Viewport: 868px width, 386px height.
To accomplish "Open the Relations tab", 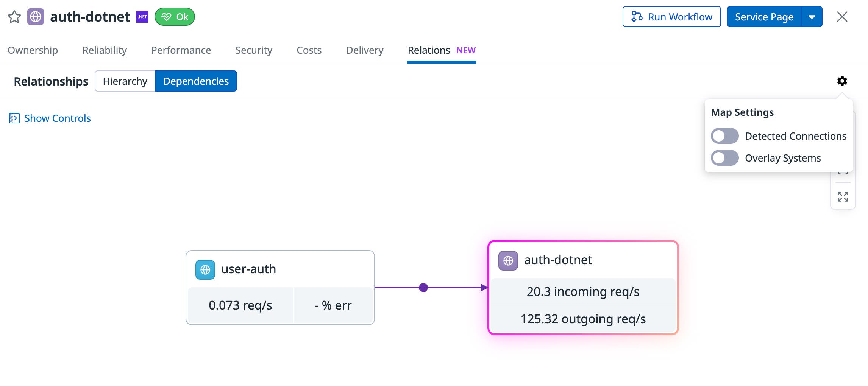I will (x=428, y=50).
